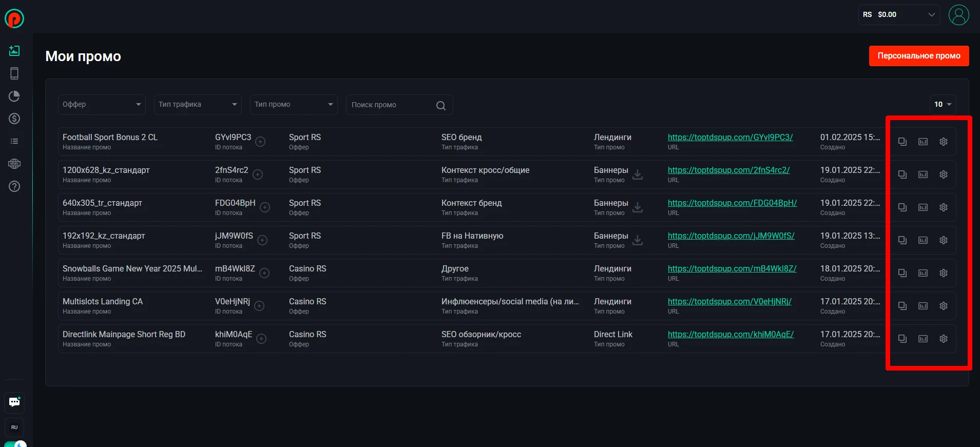Open the pie chart statistics sidebar icon
The height and width of the screenshot is (447, 980).
click(x=14, y=96)
